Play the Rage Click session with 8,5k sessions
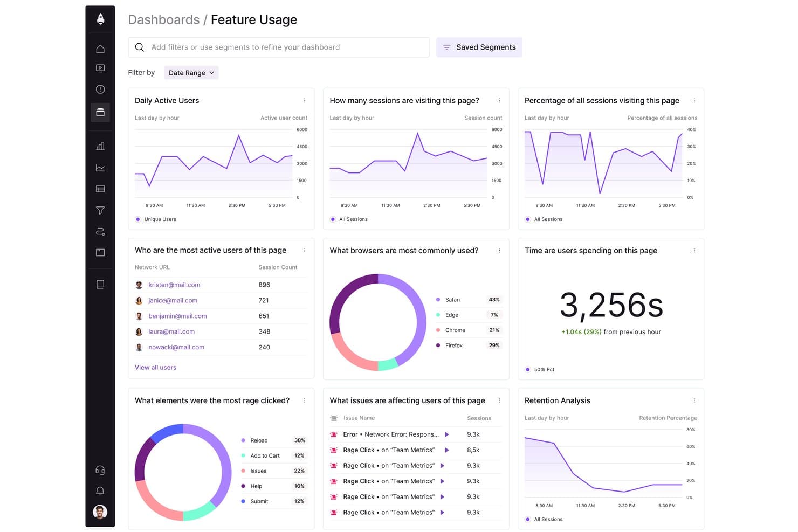 tap(447, 450)
